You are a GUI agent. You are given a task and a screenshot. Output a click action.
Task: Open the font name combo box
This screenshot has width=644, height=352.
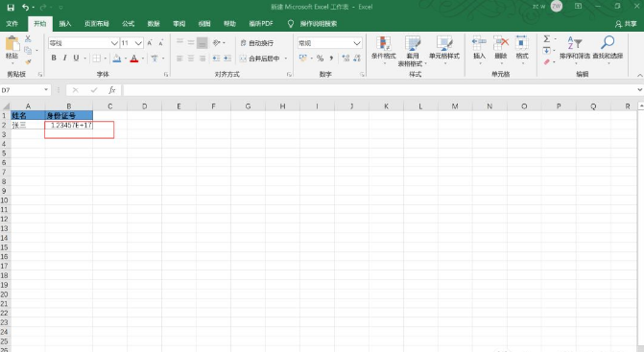tap(83, 43)
